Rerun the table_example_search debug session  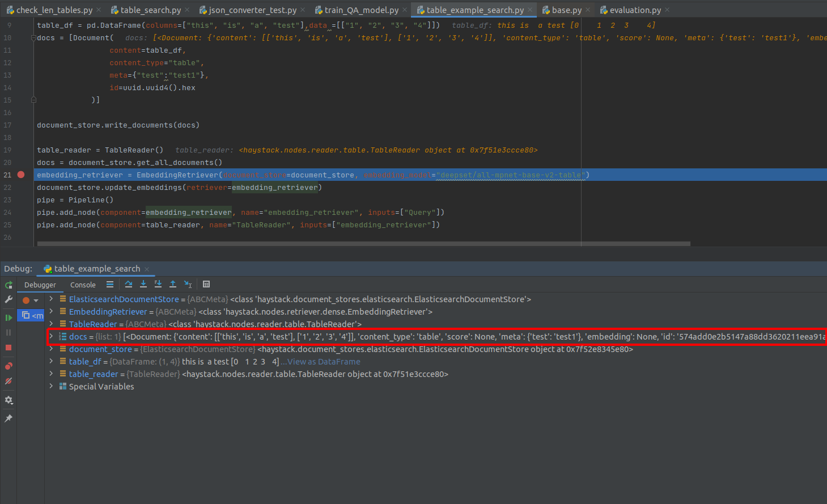[x=9, y=285]
